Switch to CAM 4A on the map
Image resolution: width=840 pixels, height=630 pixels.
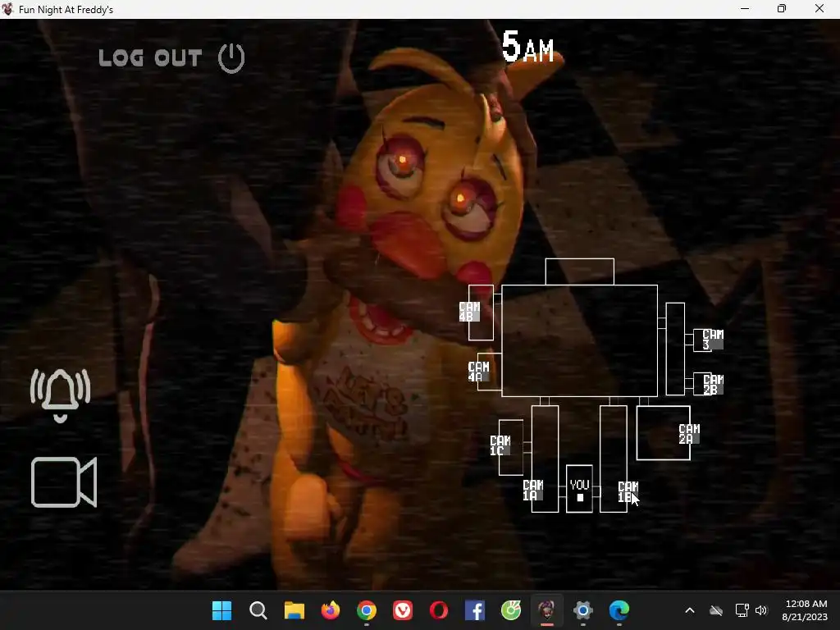[x=478, y=372]
